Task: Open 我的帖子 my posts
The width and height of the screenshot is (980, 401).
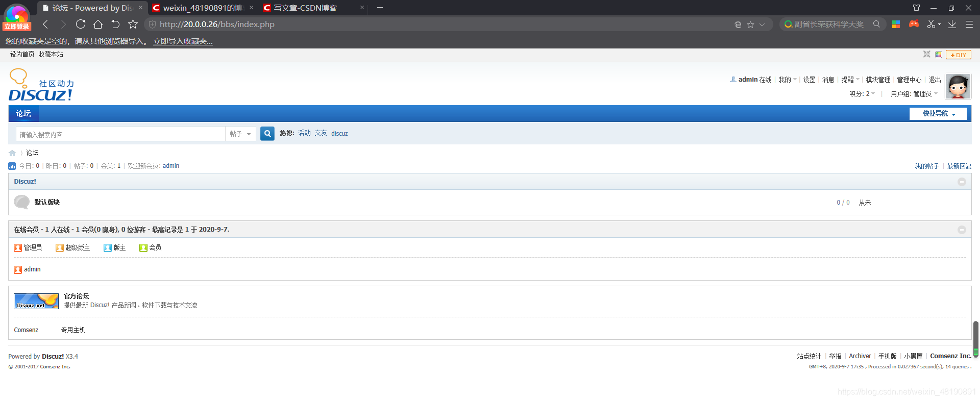Action: (x=926, y=166)
